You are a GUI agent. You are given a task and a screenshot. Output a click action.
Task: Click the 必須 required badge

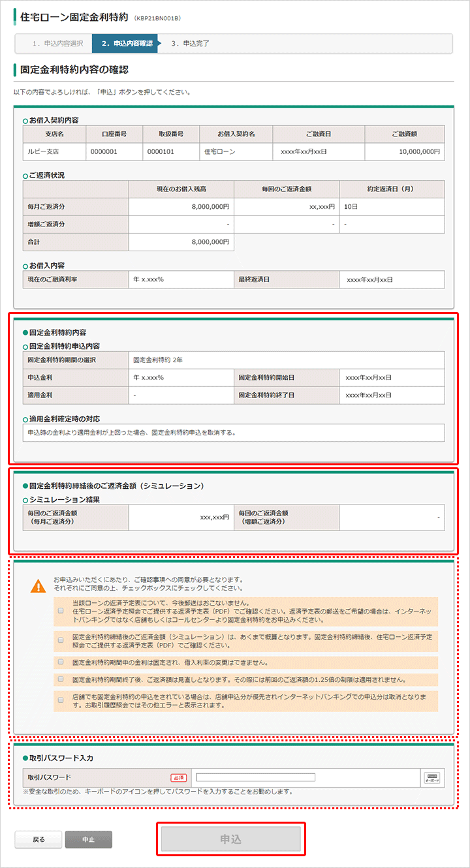pyautogui.click(x=179, y=777)
